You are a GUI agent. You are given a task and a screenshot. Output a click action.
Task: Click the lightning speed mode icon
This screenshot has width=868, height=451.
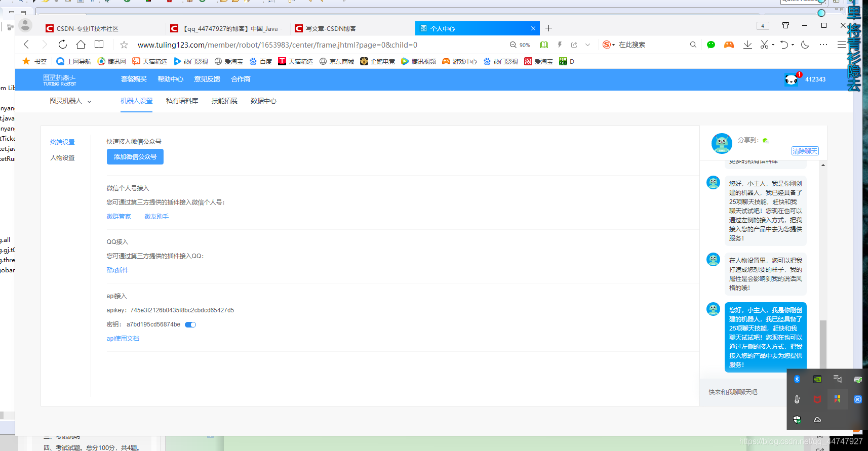pyautogui.click(x=560, y=45)
